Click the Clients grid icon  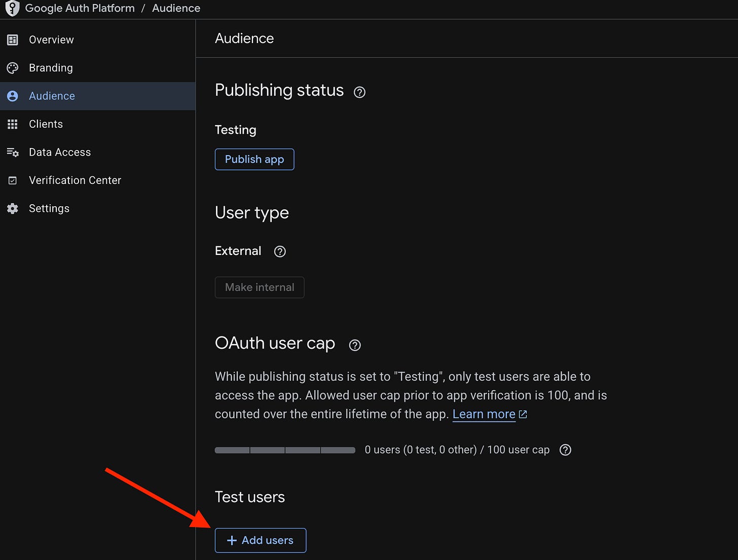pyautogui.click(x=13, y=124)
